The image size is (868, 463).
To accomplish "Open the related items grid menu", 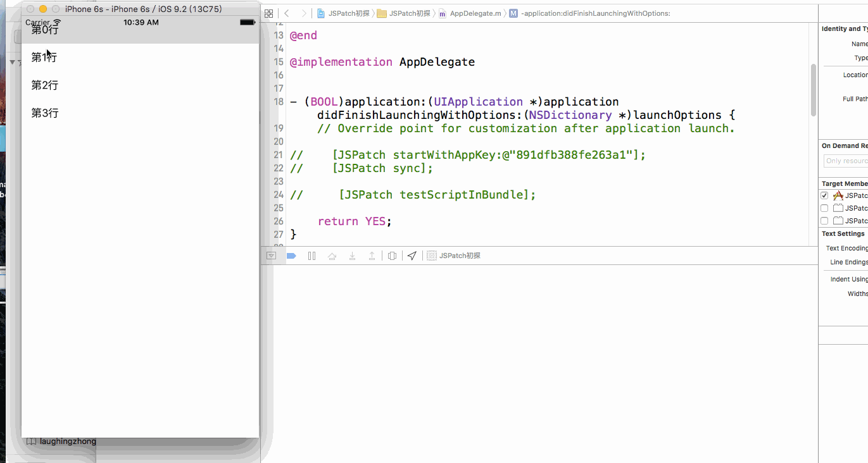I will 268,13.
